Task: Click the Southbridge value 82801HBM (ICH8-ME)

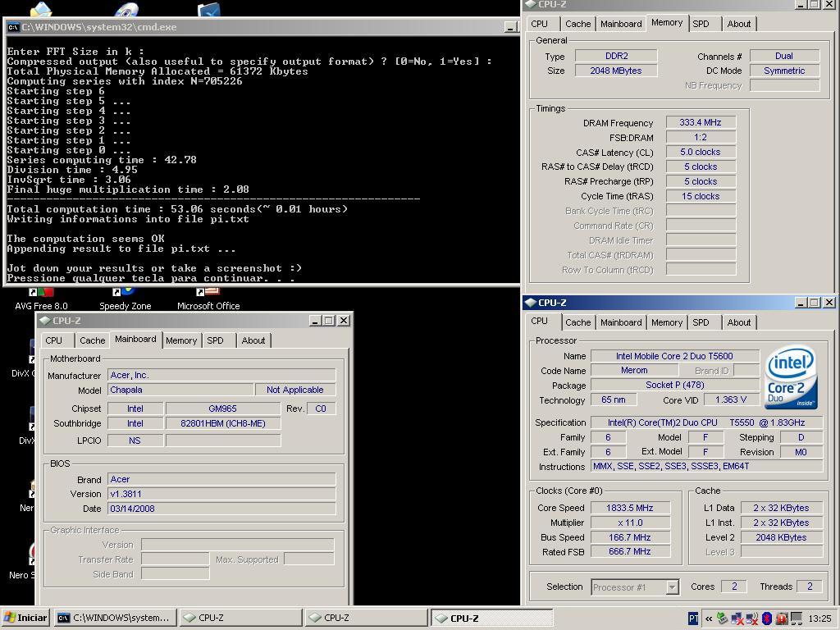Action: (223, 424)
